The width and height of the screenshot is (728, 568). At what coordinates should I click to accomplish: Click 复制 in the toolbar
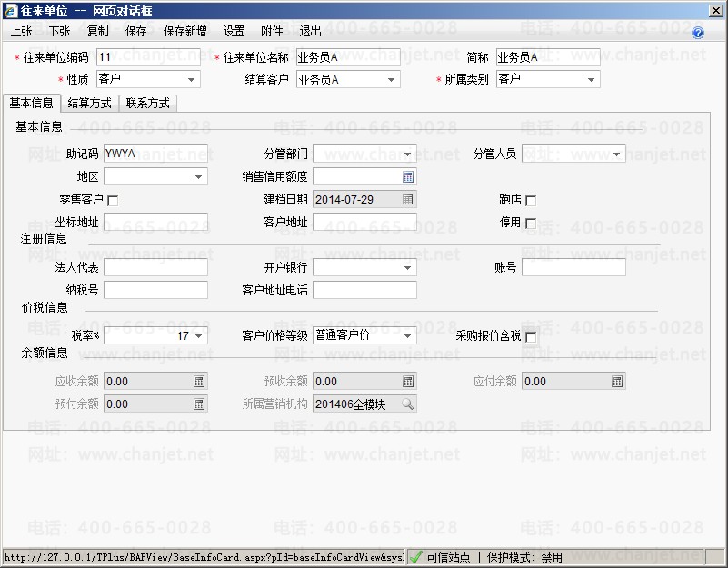pos(97,31)
